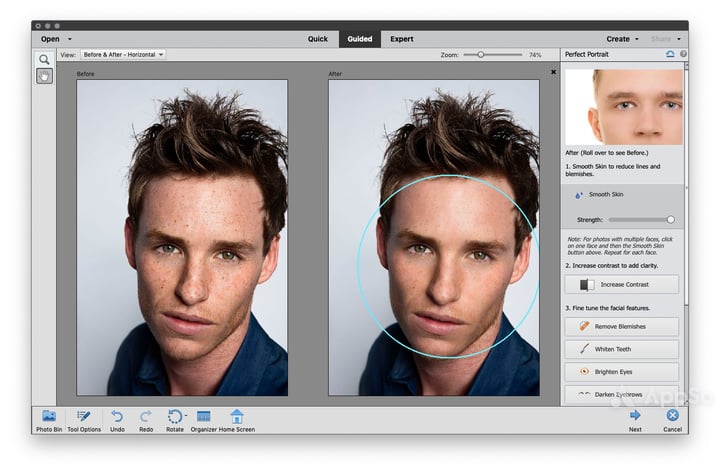Image resolution: width=720 pixels, height=474 pixels.
Task: Select the Hand tool
Action: coord(44,76)
